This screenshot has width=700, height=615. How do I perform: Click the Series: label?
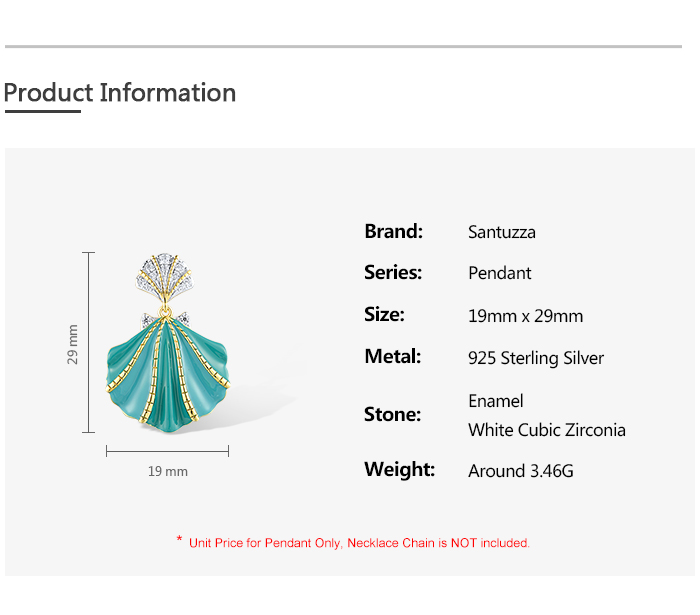pyautogui.click(x=393, y=272)
